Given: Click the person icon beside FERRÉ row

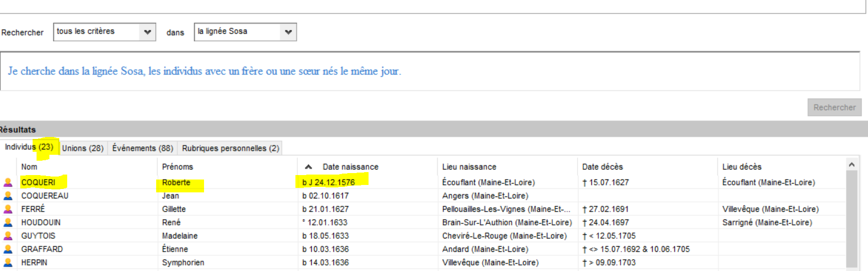Looking at the screenshot, I should 8,209.
